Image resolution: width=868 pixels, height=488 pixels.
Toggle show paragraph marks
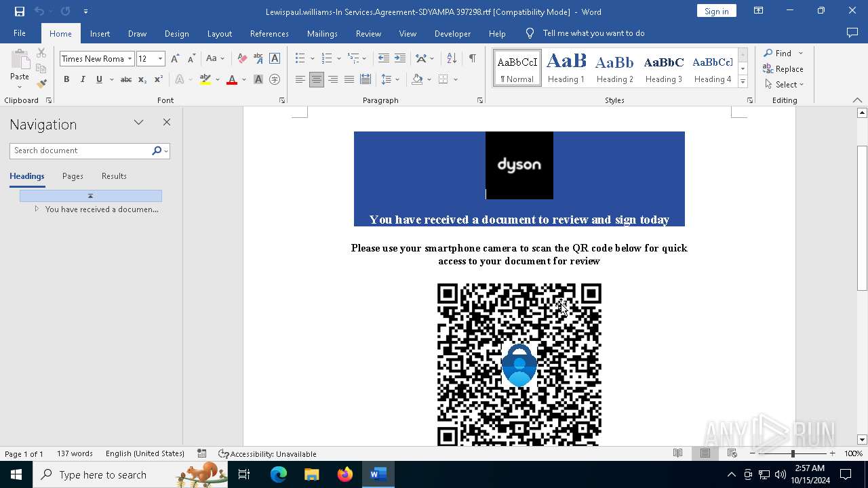(x=472, y=59)
